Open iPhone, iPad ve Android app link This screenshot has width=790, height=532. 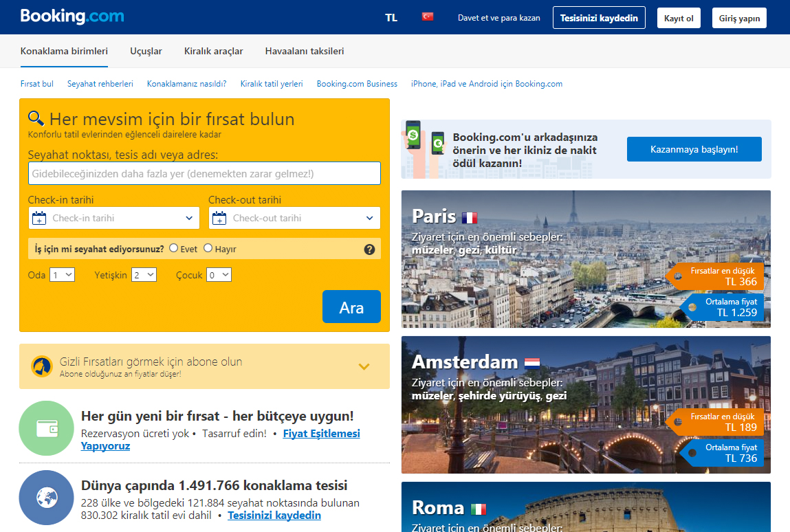tap(487, 84)
